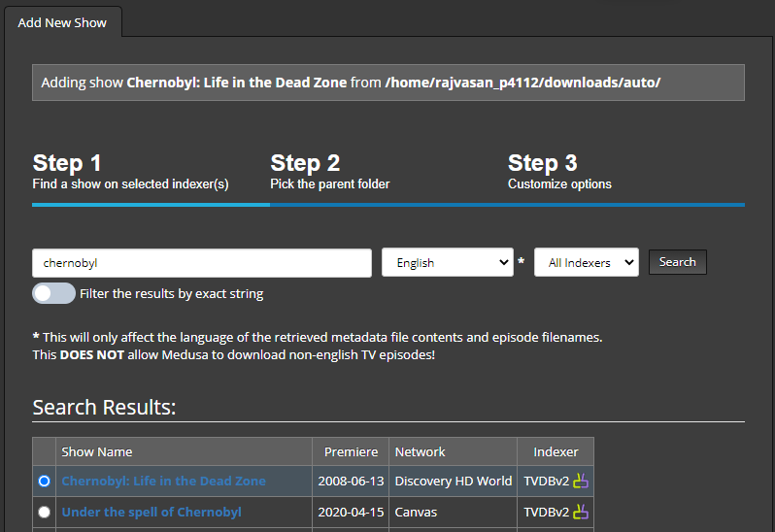Toggle the exact string filter switch
Viewport: 775px width, 532px height.
pyautogui.click(x=53, y=293)
